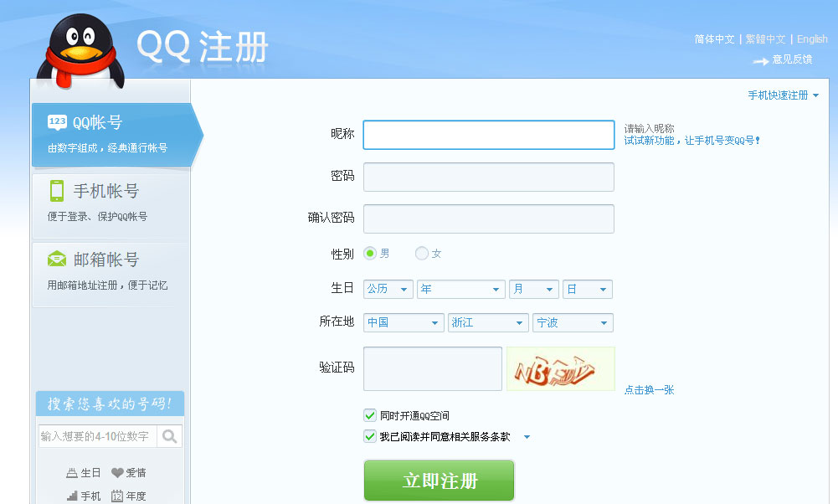Switch to the 手机帐号 tab
This screenshot has width=838, height=504.
tap(111, 206)
